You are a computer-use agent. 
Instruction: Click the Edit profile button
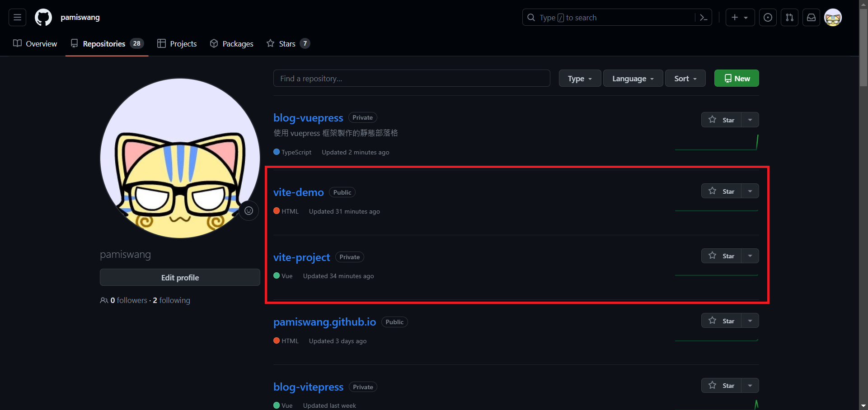(180, 277)
